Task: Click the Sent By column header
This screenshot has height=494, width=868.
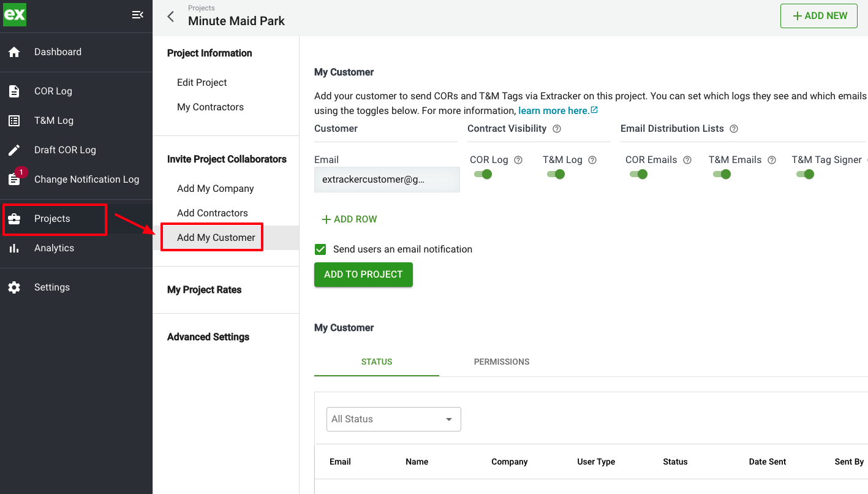Action: tap(849, 462)
